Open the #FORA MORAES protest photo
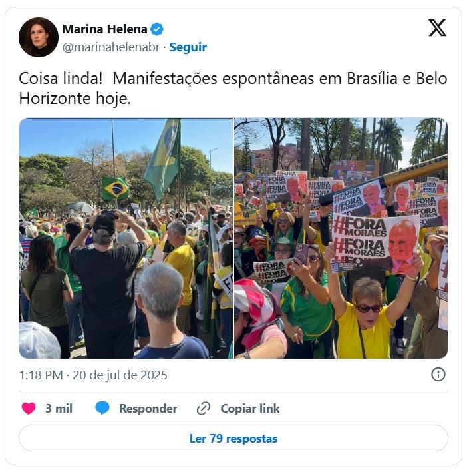This screenshot has height=476, width=467. [x=341, y=238]
